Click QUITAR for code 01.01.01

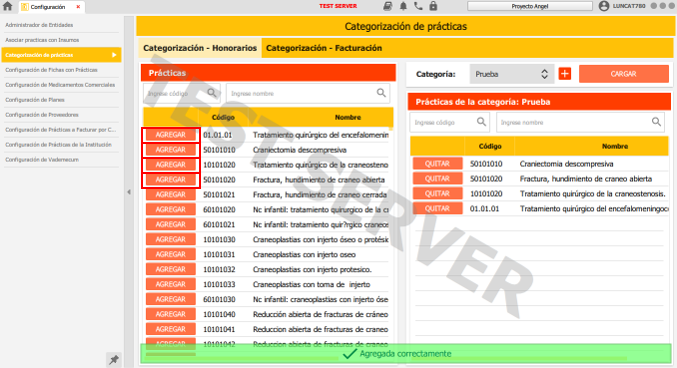[x=437, y=209]
